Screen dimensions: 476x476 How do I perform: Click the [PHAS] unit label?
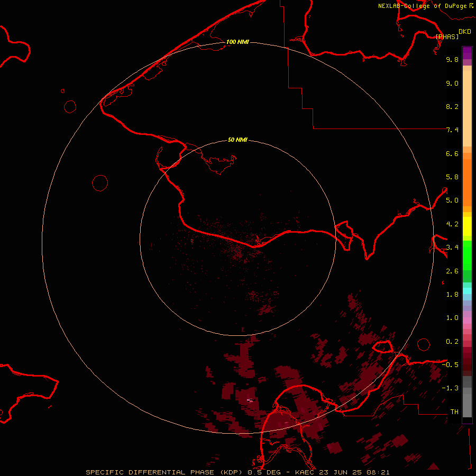pyautogui.click(x=447, y=36)
